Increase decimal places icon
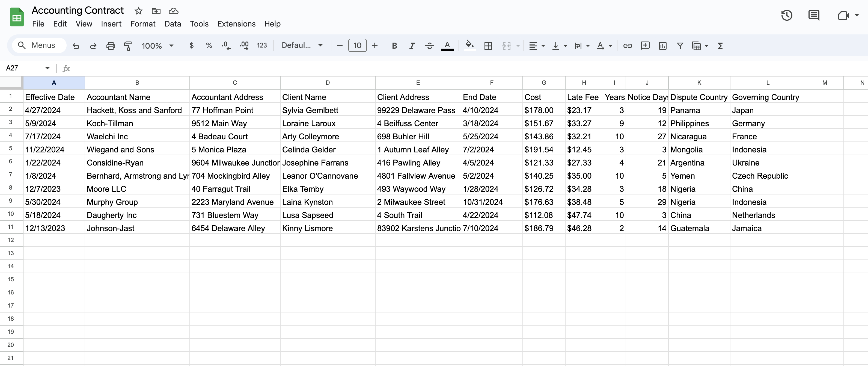 [x=244, y=46]
